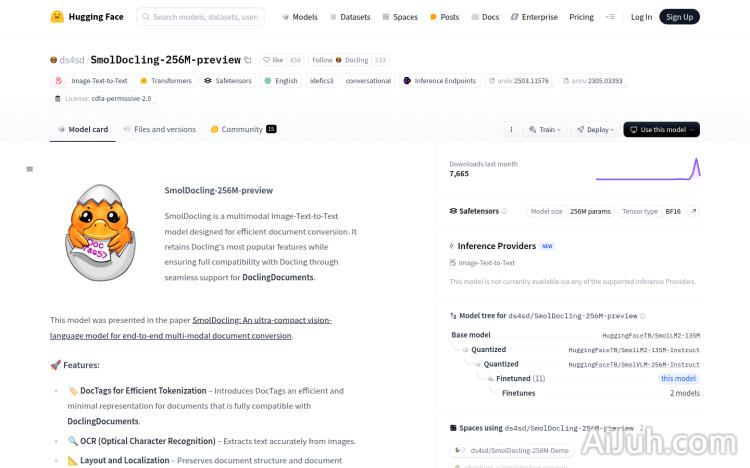The height and width of the screenshot is (468, 750).
Task: Open the Community tab
Action: (x=242, y=129)
